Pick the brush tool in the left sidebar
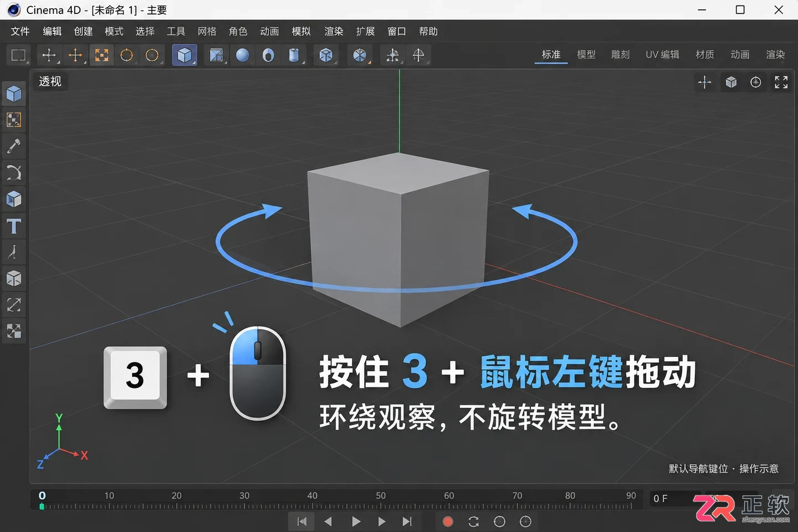Viewport: 798px width, 532px height. click(14, 146)
